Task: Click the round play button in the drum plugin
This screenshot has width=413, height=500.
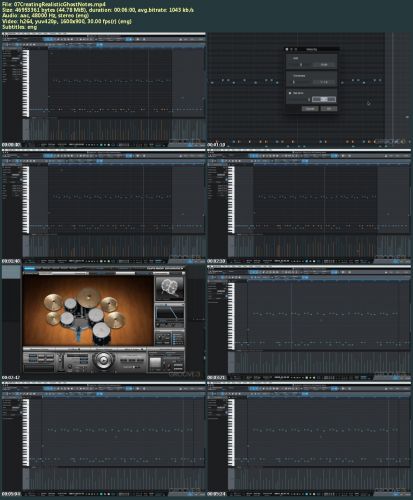Action: (x=103, y=360)
